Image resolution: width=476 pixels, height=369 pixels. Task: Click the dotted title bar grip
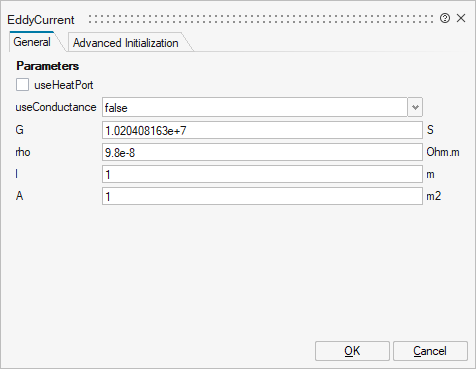(261, 19)
